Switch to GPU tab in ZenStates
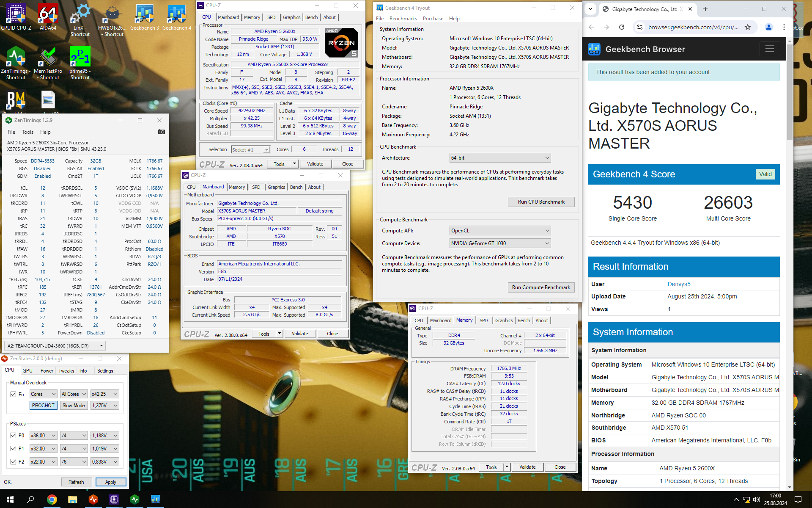812x508 pixels. click(27, 371)
